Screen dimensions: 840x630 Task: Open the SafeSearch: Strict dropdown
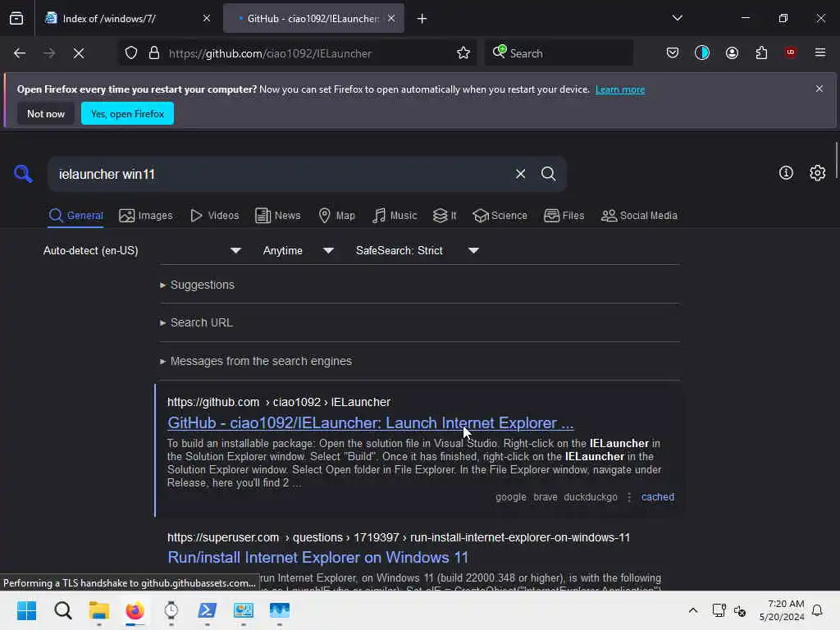tap(417, 250)
